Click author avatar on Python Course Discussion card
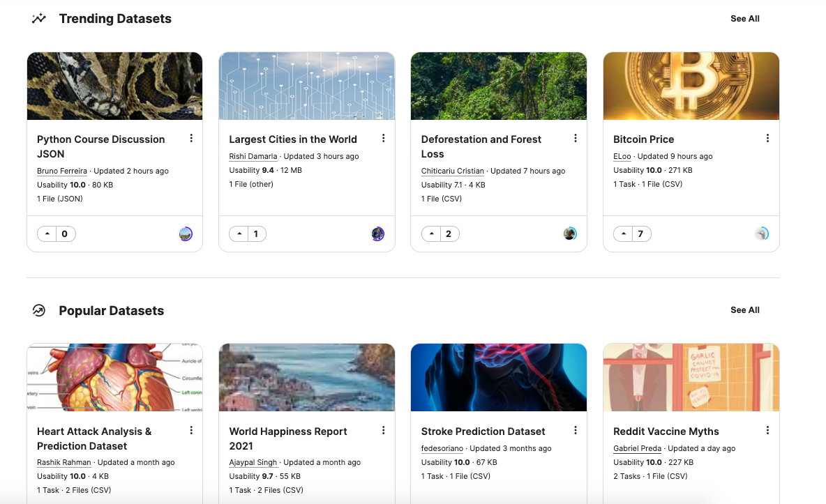Viewport: 826px width, 504px height. [x=186, y=234]
